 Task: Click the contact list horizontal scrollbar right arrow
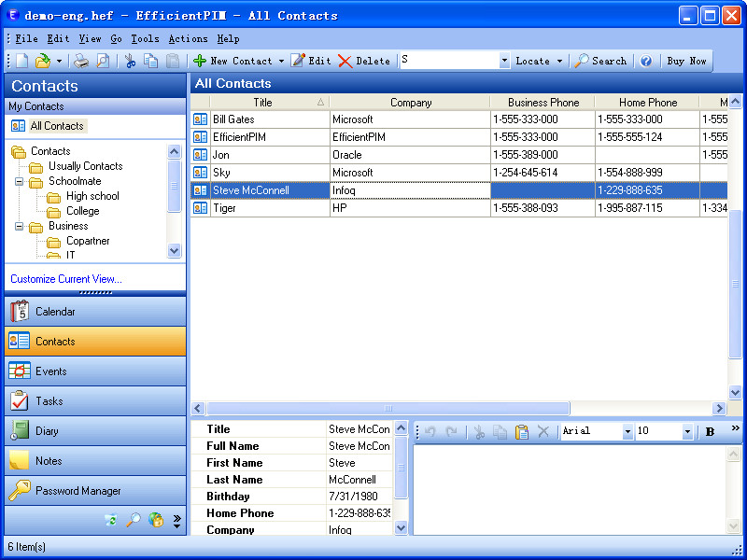tap(719, 408)
